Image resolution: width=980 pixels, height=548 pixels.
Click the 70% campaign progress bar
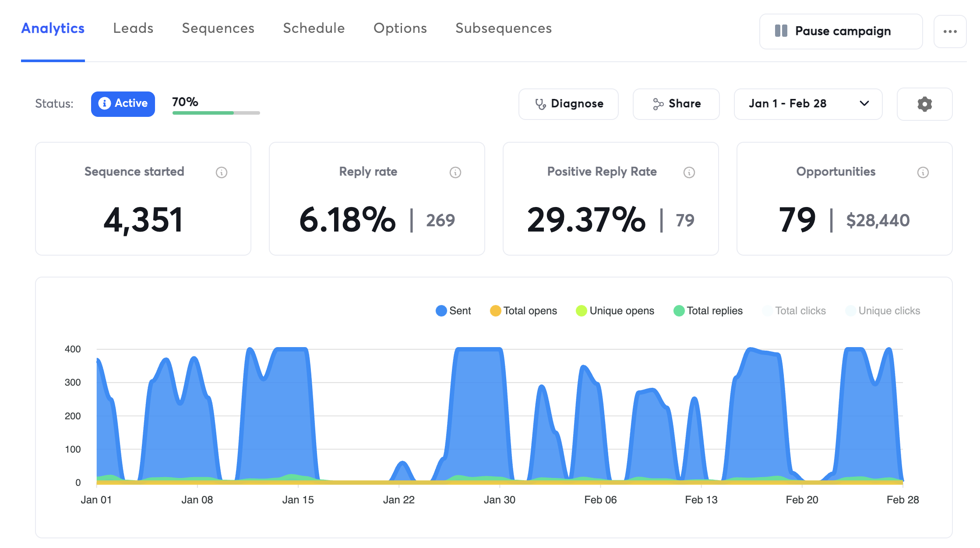pyautogui.click(x=216, y=113)
